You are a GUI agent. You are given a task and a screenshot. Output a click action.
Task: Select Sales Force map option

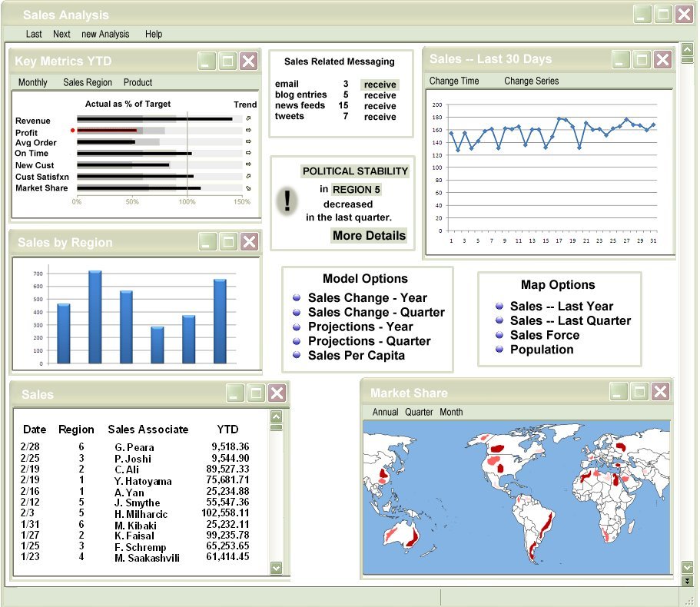[x=545, y=335]
